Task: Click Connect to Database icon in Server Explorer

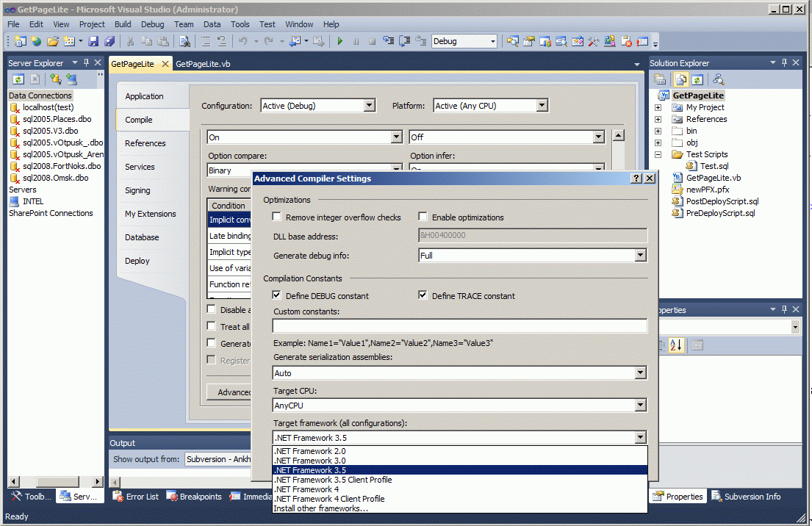Action: (55, 79)
